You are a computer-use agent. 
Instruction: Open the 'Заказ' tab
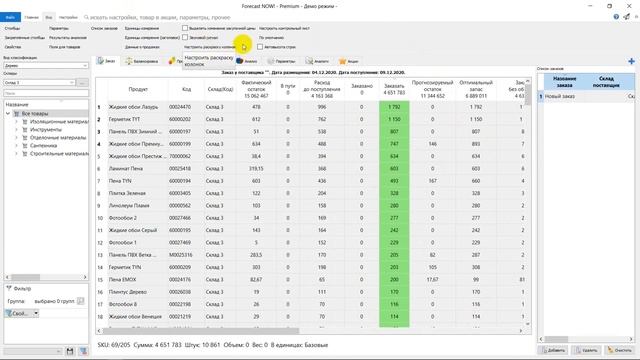click(107, 61)
